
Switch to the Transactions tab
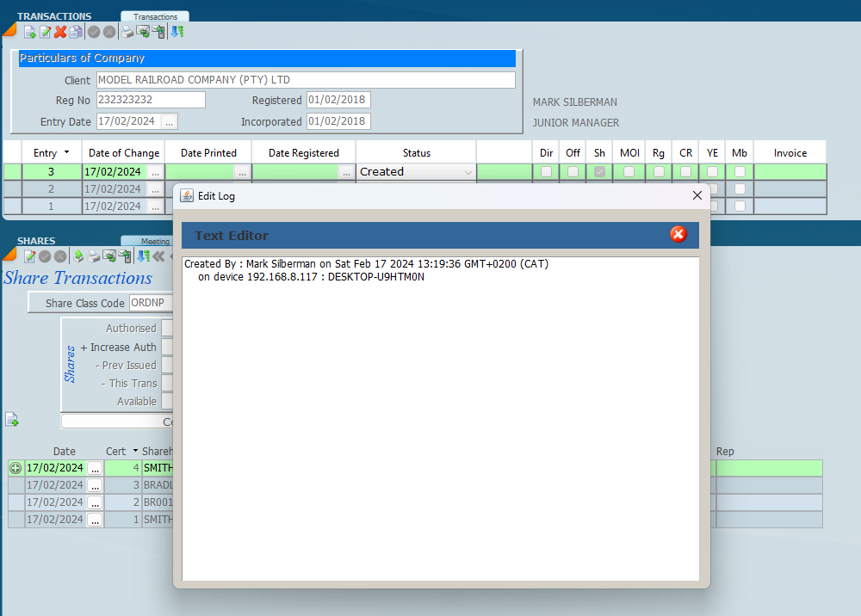tap(155, 16)
